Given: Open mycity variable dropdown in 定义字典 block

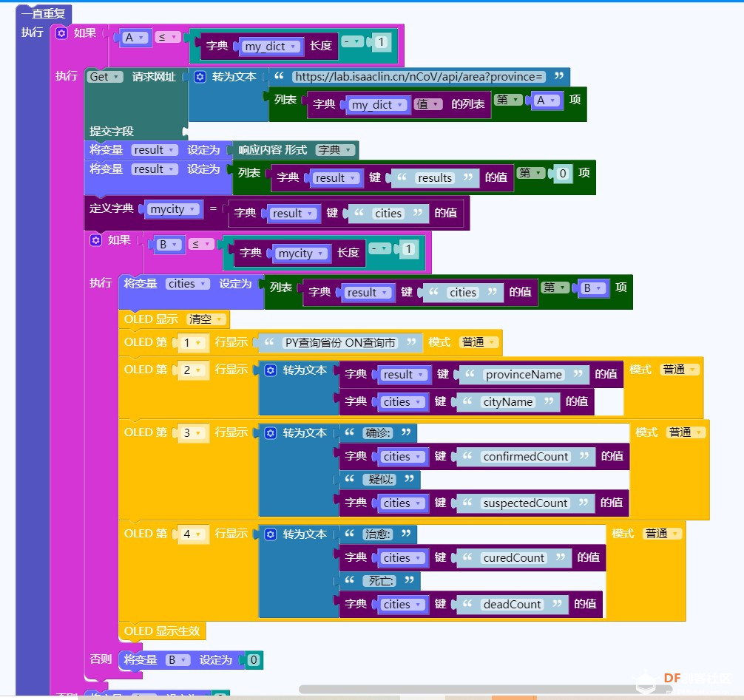Looking at the screenshot, I should click(x=174, y=209).
